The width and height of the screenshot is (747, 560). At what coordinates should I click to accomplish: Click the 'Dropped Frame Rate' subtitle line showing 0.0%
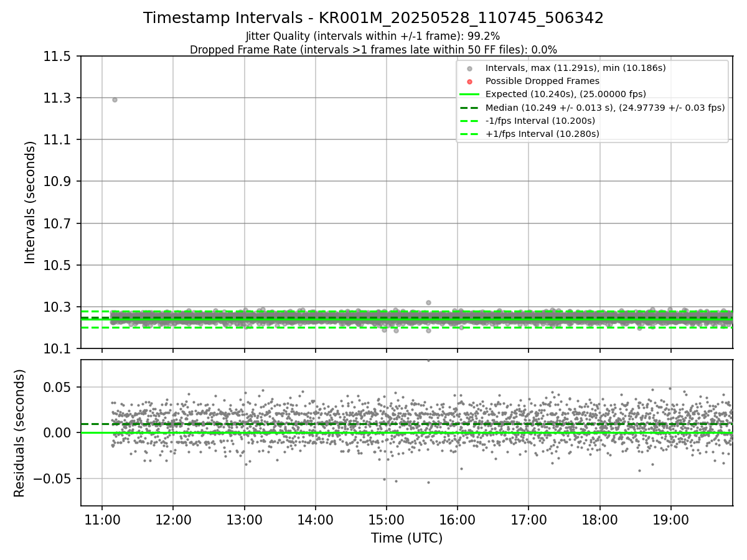[x=374, y=50]
